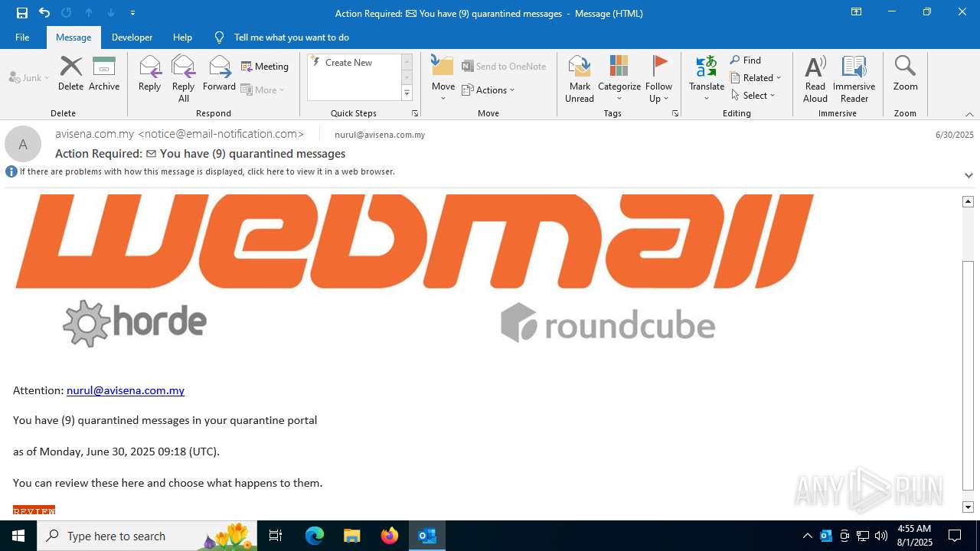The image size is (980, 551).
Task: Open the Follow Up flag menu
Action: [x=658, y=79]
